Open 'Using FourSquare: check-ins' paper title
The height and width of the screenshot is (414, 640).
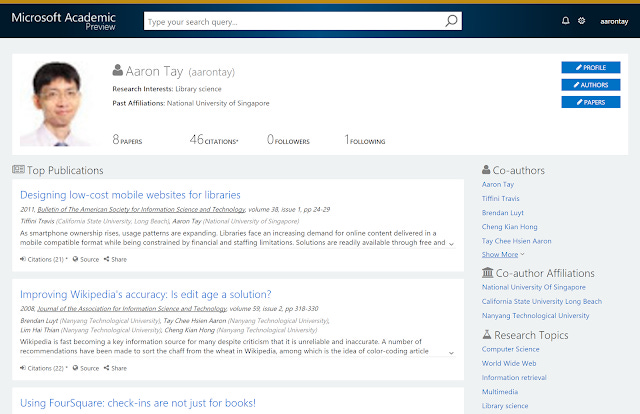(x=138, y=403)
